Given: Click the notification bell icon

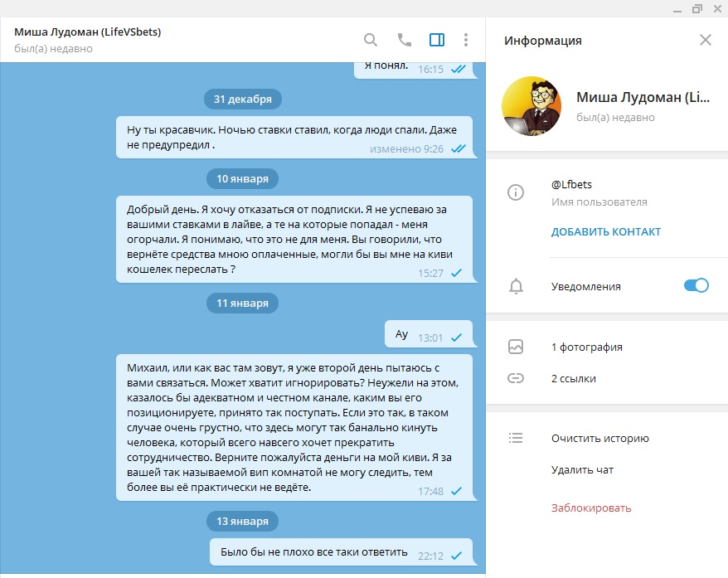Looking at the screenshot, I should 516,286.
